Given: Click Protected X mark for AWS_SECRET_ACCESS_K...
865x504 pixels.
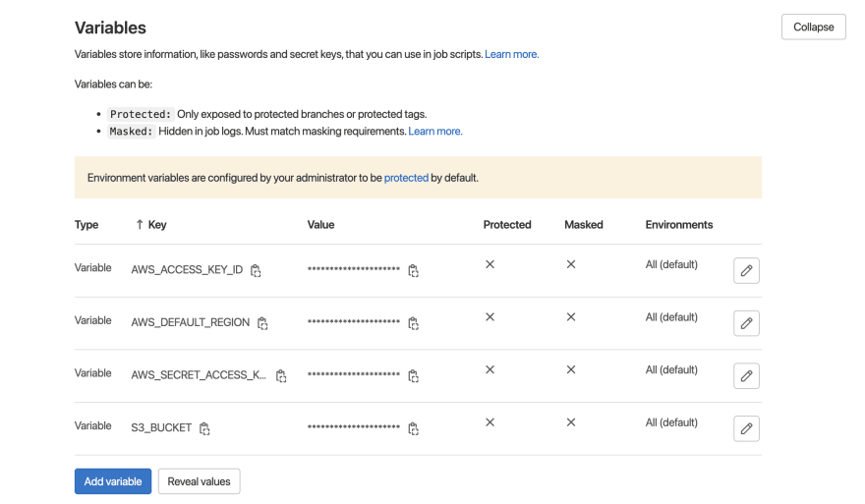Looking at the screenshot, I should coord(490,369).
